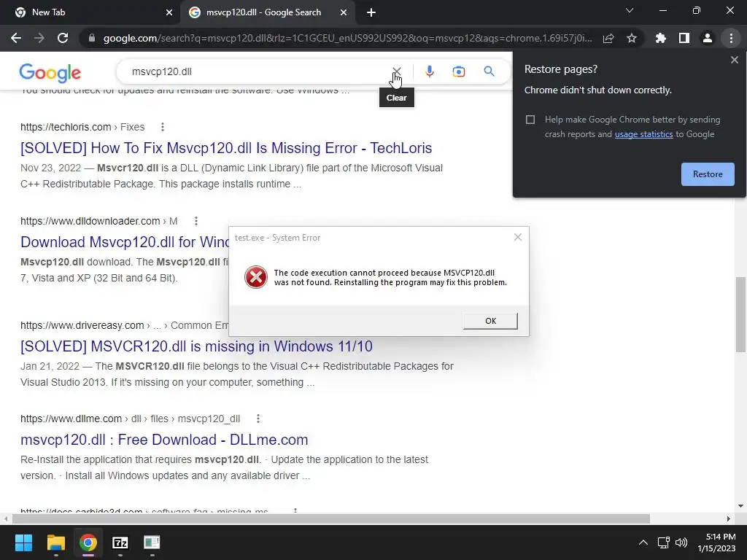This screenshot has height=560, width=747.
Task: Click the scroll down arrow
Action: [x=741, y=506]
